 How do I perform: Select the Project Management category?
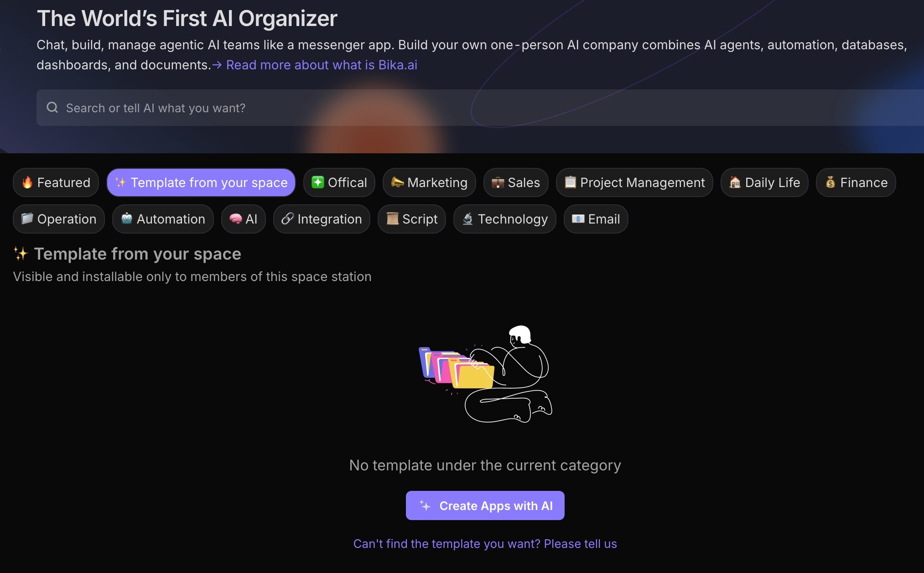tap(634, 182)
